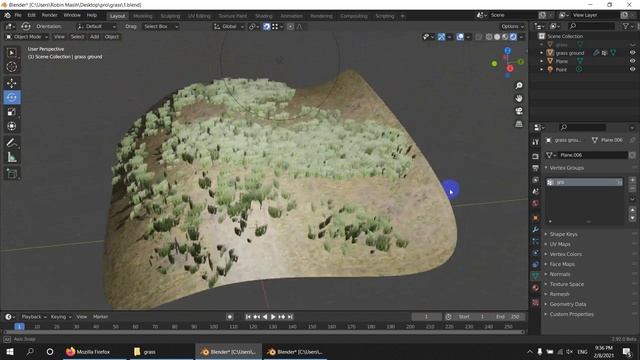This screenshot has width=640, height=360.
Task: Click the pan hand icon in the viewport
Action: (x=519, y=98)
